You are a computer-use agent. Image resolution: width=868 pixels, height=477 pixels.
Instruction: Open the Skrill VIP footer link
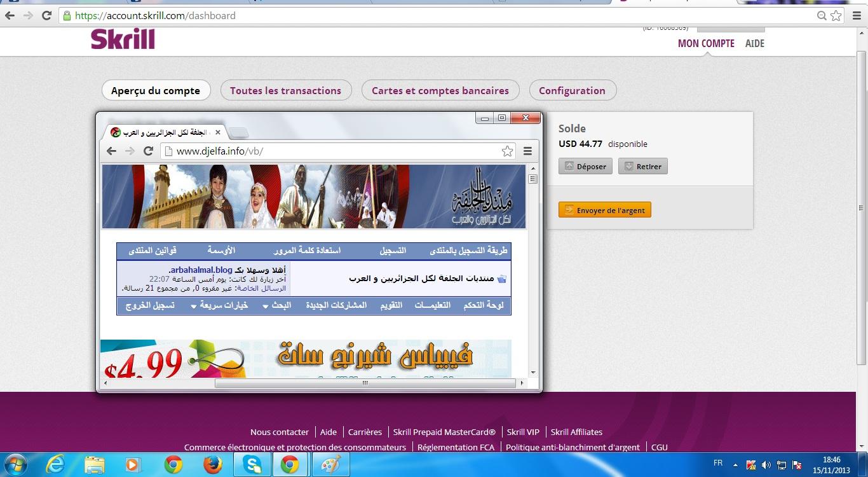pyautogui.click(x=523, y=432)
